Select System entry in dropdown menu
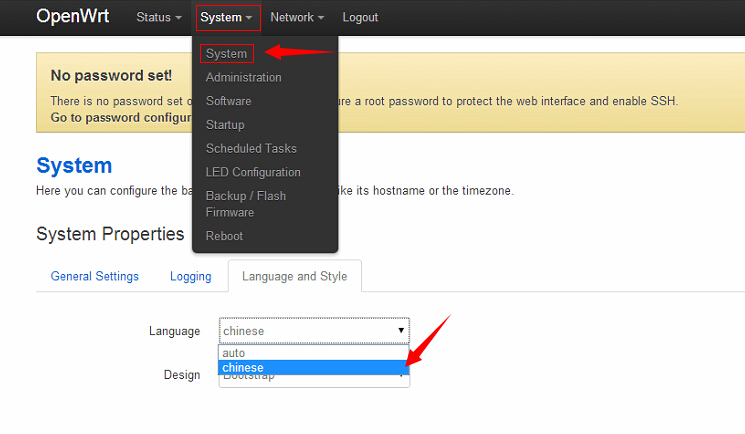This screenshot has height=434, width=745. coord(227,54)
